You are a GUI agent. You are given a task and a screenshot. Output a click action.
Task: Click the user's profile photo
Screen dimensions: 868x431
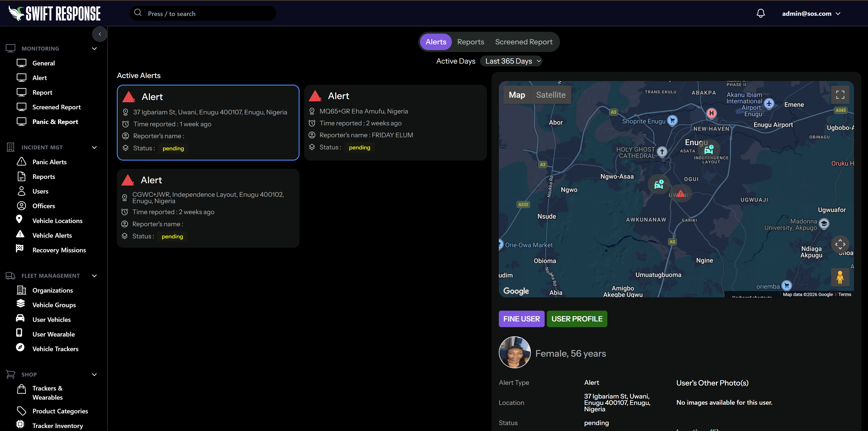(x=515, y=352)
